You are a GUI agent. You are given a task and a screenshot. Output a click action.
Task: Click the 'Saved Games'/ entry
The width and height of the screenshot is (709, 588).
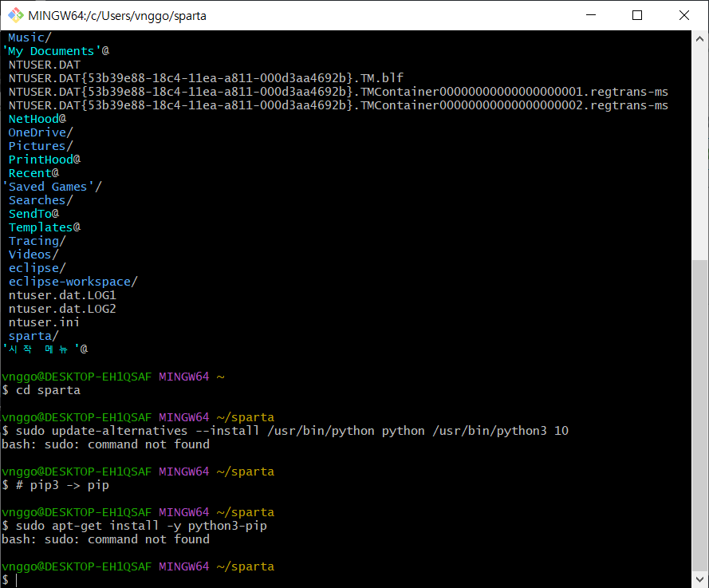[x=53, y=187]
